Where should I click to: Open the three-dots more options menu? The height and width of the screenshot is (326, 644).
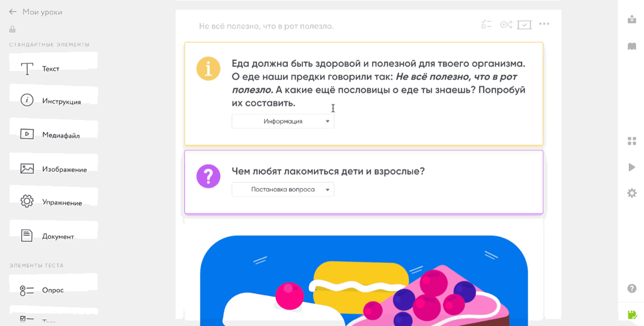pos(544,24)
